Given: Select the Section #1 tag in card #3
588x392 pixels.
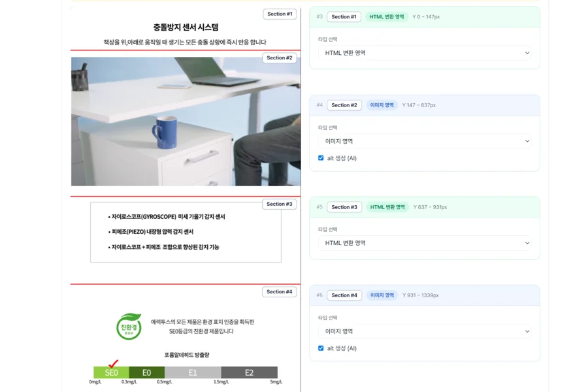Looking at the screenshot, I should 344,17.
